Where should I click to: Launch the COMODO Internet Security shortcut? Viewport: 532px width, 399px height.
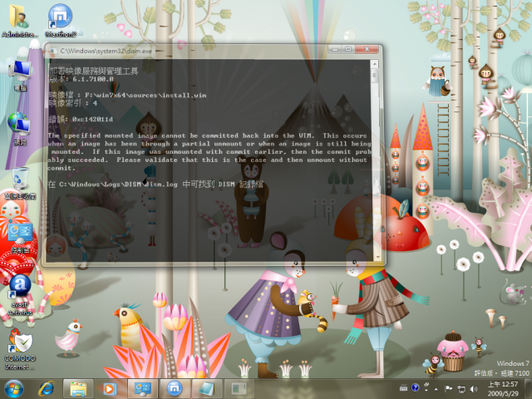pyautogui.click(x=20, y=350)
